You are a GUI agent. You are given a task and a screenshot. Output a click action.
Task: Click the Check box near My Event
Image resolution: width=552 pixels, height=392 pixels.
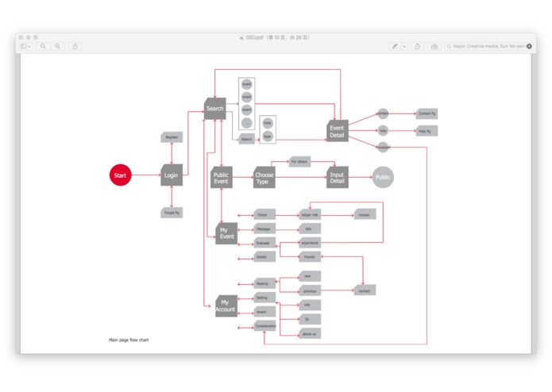pos(264,214)
